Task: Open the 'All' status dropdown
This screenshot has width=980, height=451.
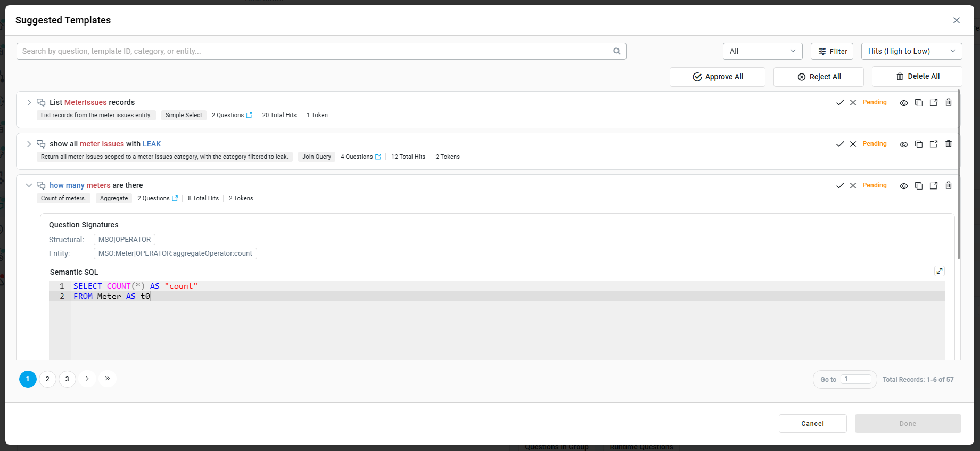Action: pyautogui.click(x=763, y=51)
